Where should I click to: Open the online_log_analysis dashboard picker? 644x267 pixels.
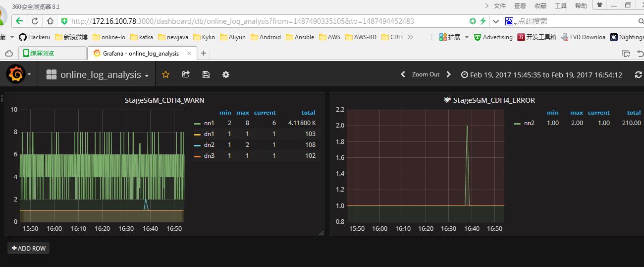pyautogui.click(x=97, y=74)
